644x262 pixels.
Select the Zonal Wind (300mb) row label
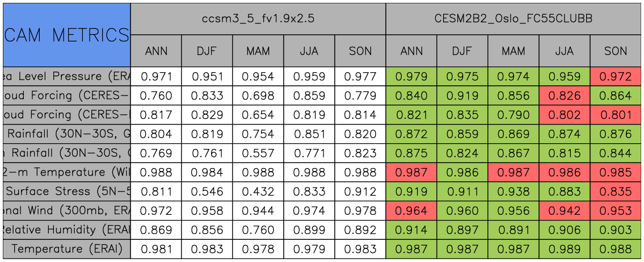[66, 210]
